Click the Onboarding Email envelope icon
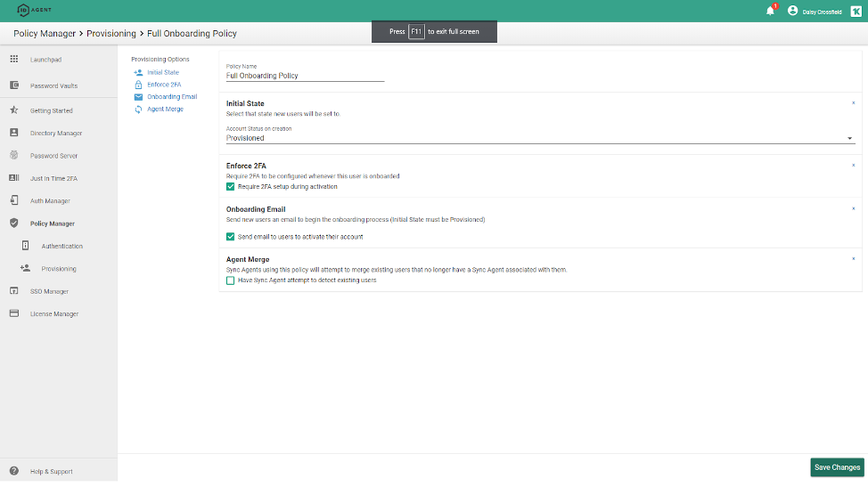The image size is (868, 487). [x=138, y=97]
